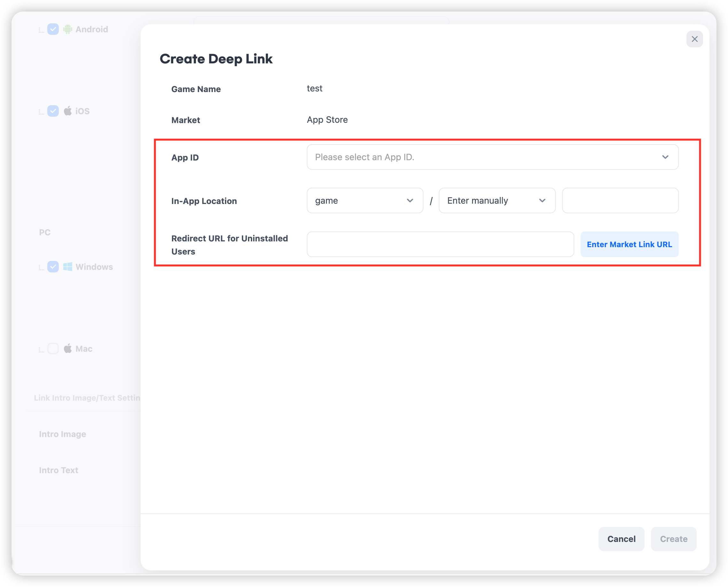Toggle the Android checkbox
Screen dimensions: 728x587
[53, 29]
